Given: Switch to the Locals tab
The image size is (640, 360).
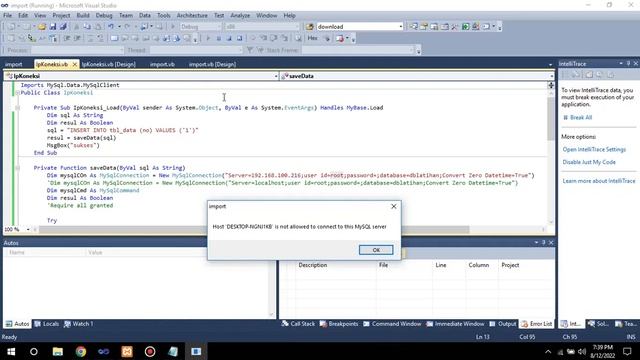Looking at the screenshot, I should [47, 324].
